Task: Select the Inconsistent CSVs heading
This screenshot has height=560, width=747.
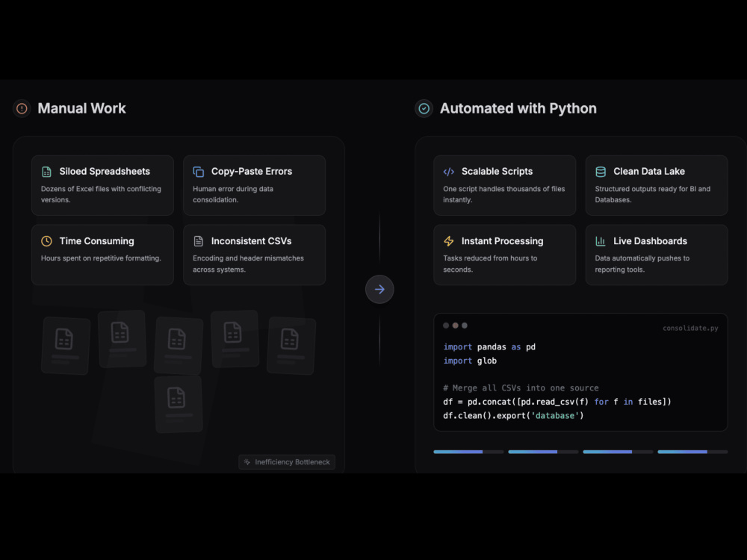Action: [x=251, y=241]
